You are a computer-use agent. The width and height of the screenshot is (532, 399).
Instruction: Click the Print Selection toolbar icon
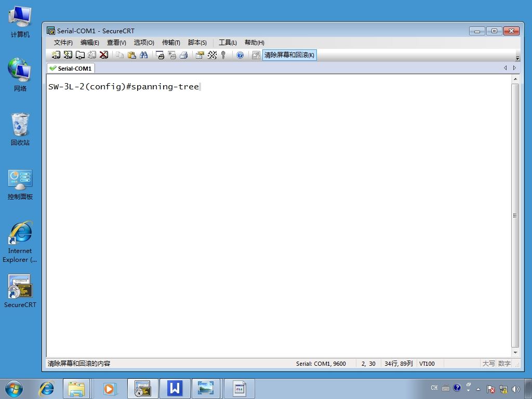[x=172, y=55]
